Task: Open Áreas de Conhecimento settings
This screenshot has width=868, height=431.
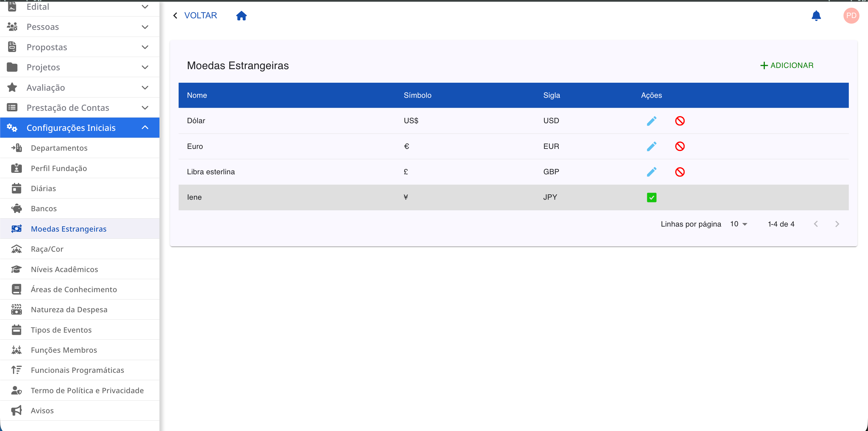Action: [x=79, y=289]
